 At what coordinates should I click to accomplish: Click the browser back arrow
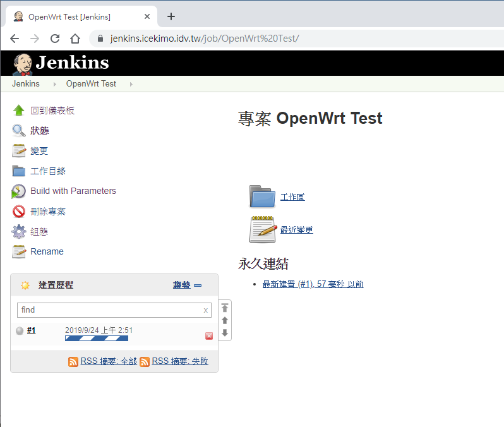pyautogui.click(x=15, y=39)
